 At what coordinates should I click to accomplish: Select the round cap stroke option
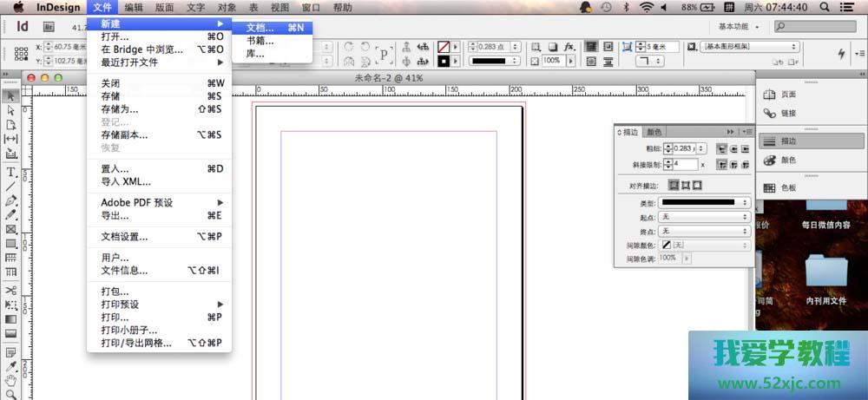[x=734, y=148]
